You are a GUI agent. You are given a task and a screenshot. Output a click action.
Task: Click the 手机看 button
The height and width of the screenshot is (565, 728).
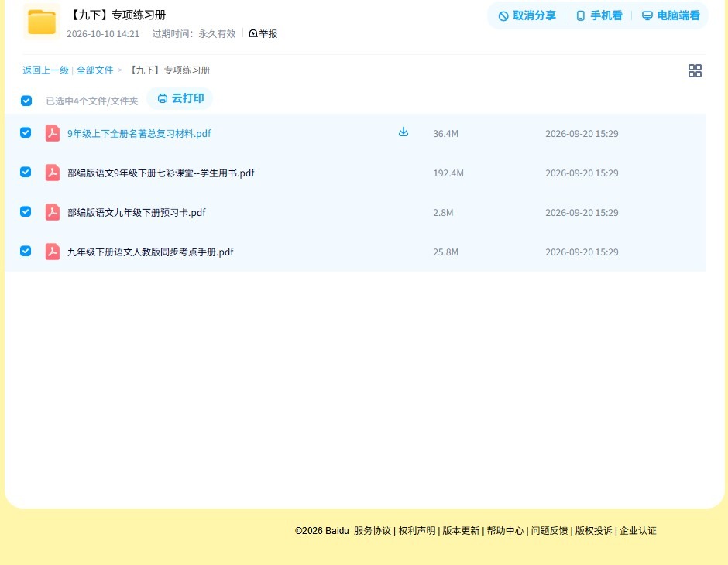pyautogui.click(x=599, y=15)
